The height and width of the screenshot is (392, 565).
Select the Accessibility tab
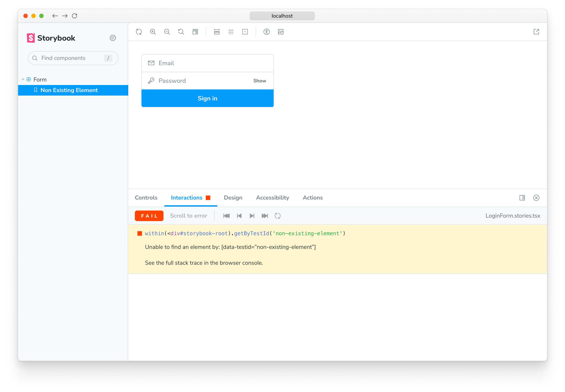272,198
